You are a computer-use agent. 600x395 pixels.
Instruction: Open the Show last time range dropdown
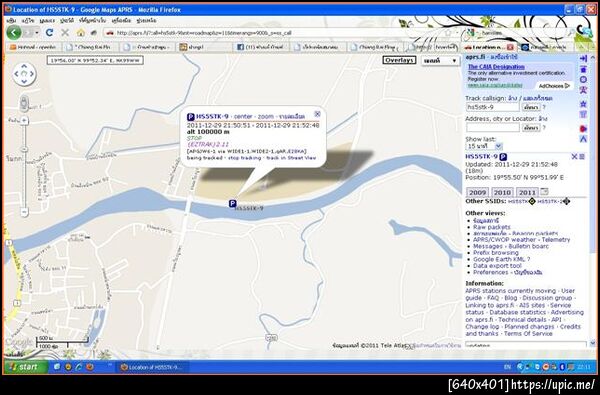[x=484, y=146]
